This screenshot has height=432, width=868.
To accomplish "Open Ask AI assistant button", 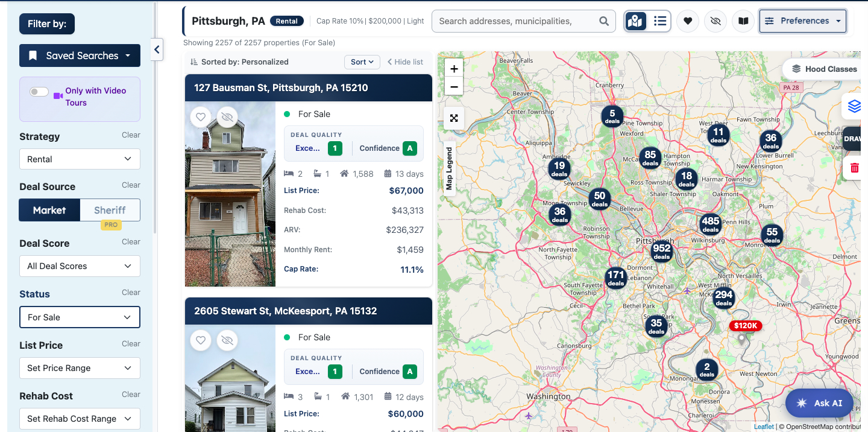I will pos(819,403).
